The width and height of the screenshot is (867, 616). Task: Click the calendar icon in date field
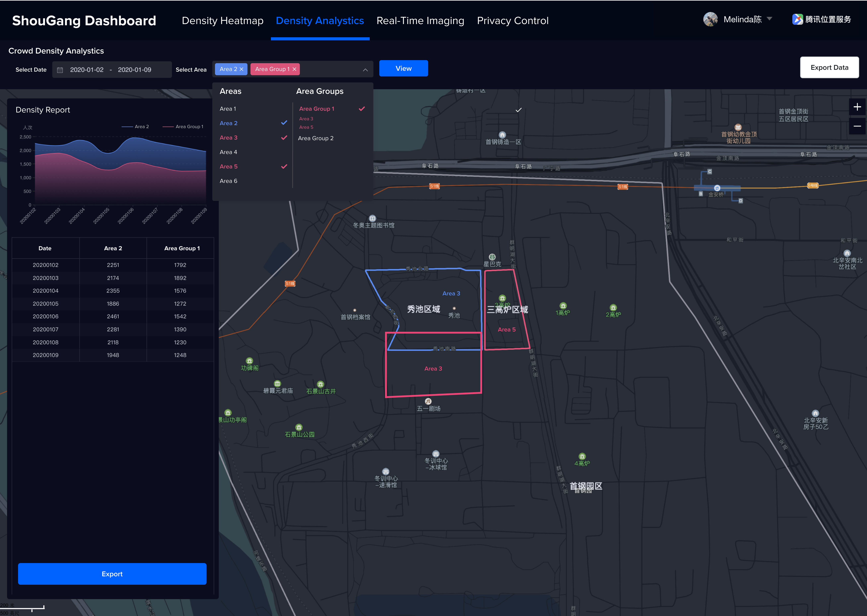click(x=60, y=70)
